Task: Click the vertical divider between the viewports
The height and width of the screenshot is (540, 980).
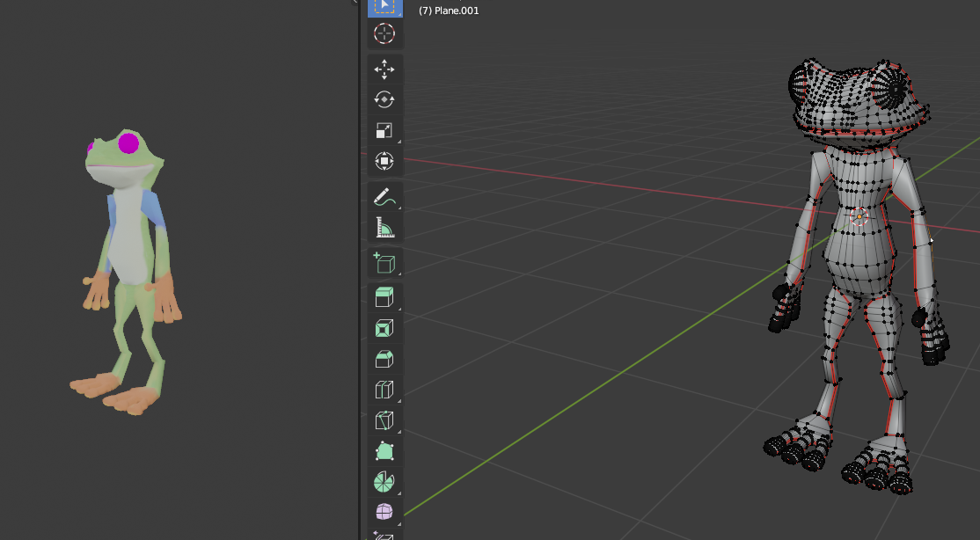Action: tap(359, 264)
